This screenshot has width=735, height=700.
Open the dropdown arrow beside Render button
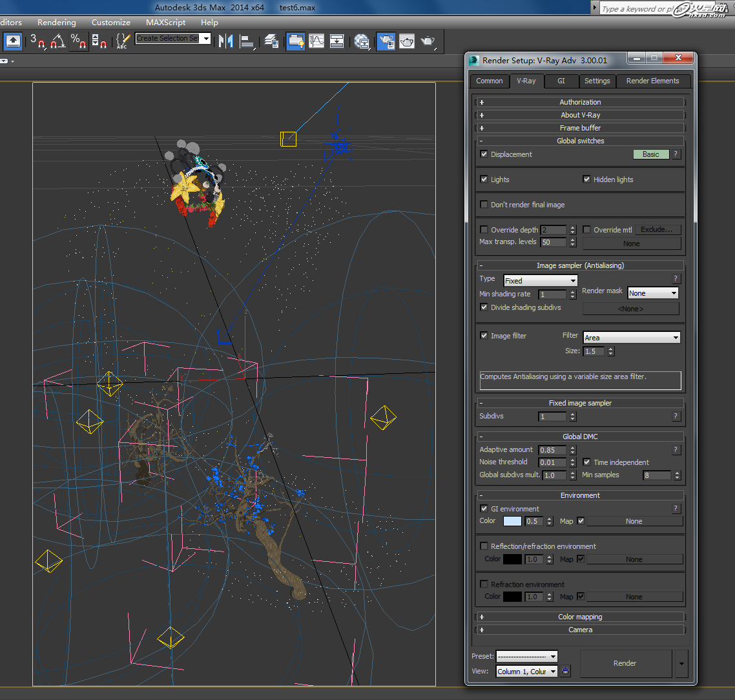point(681,663)
